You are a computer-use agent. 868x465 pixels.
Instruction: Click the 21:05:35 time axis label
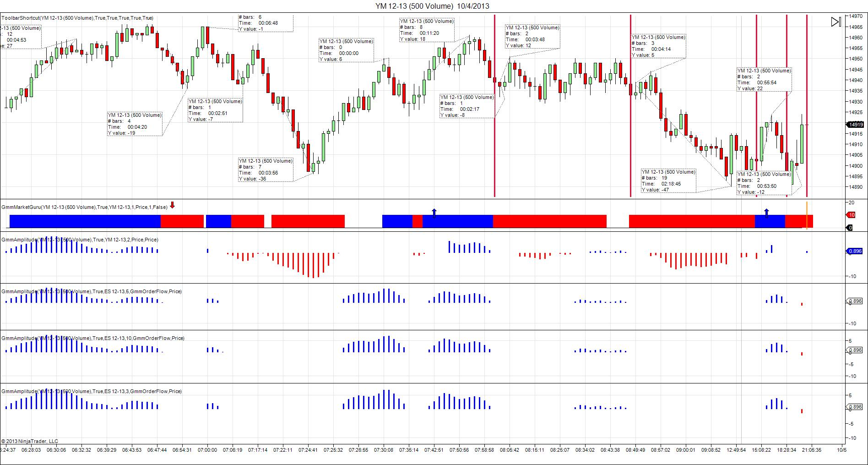click(812, 450)
